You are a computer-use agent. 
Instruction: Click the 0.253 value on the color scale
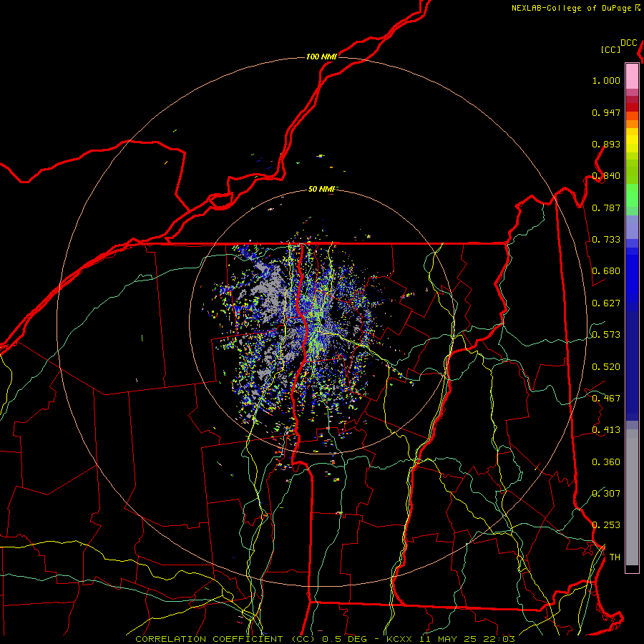[606, 525]
